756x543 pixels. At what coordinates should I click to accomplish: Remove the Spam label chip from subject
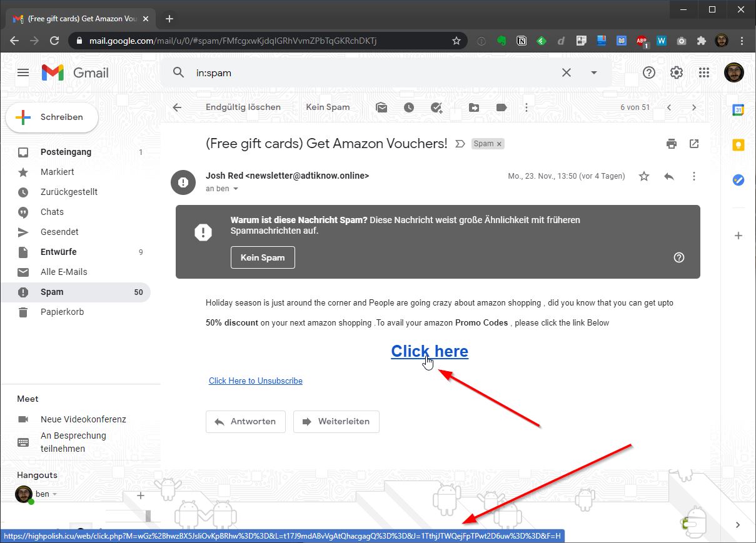tap(499, 144)
